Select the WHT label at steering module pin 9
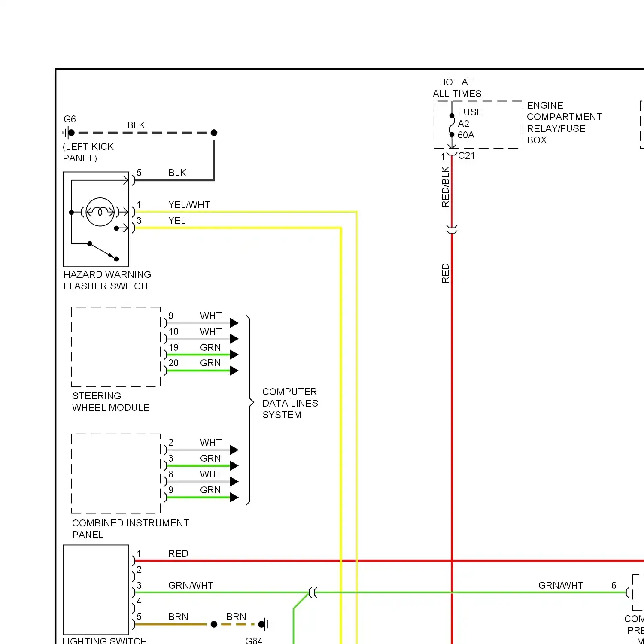The height and width of the screenshot is (644, 644). tap(211, 316)
